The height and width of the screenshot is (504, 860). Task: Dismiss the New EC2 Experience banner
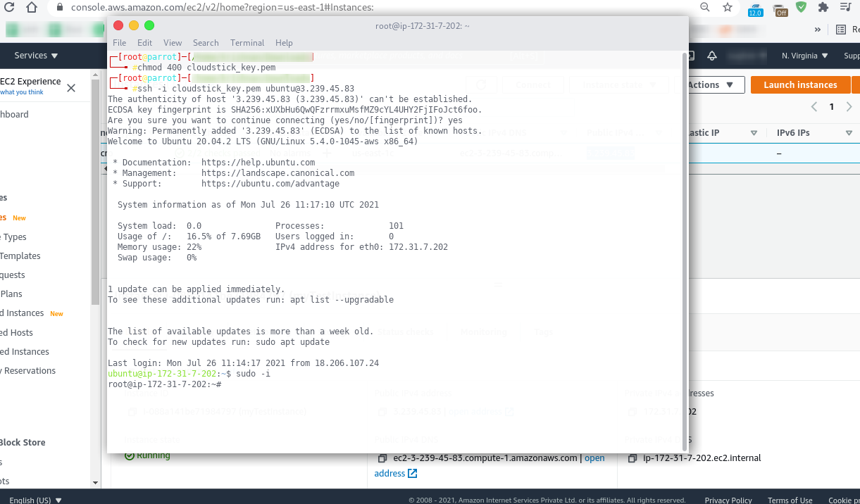click(x=71, y=88)
